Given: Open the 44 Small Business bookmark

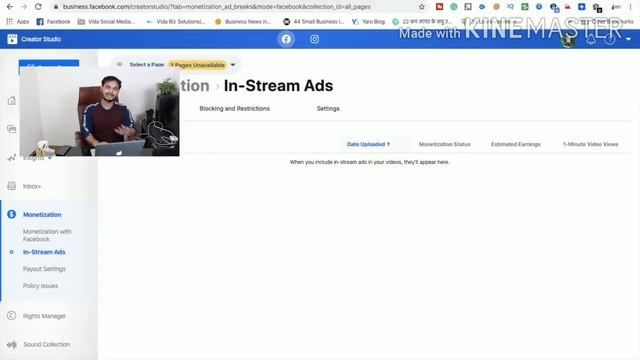Looking at the screenshot, I should tap(314, 22).
